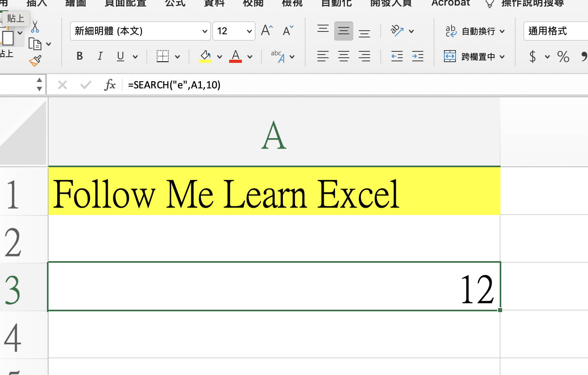Decrease the indent
The width and height of the screenshot is (588, 375).
point(397,56)
